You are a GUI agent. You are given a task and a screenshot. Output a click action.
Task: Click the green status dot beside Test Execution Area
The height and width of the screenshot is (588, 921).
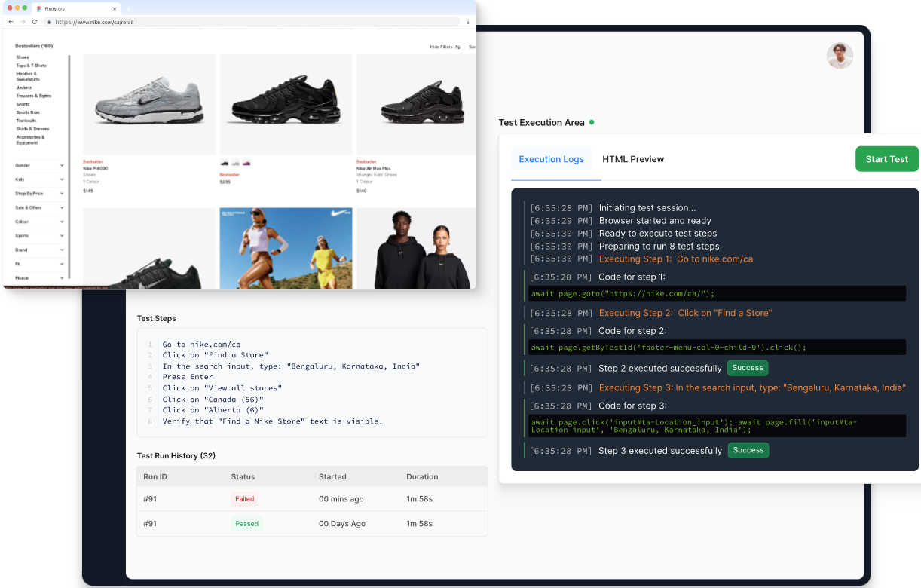(x=592, y=122)
